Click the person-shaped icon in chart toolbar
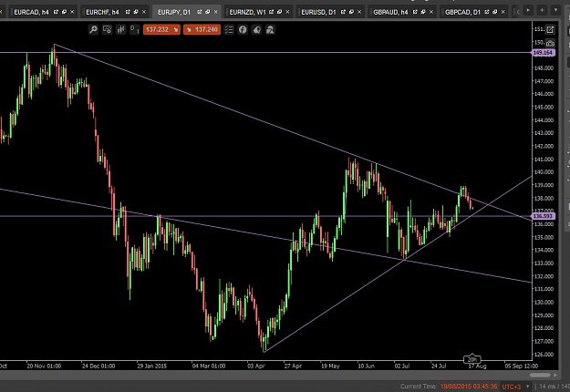Viewport: 570px width, 392px height. click(270, 29)
